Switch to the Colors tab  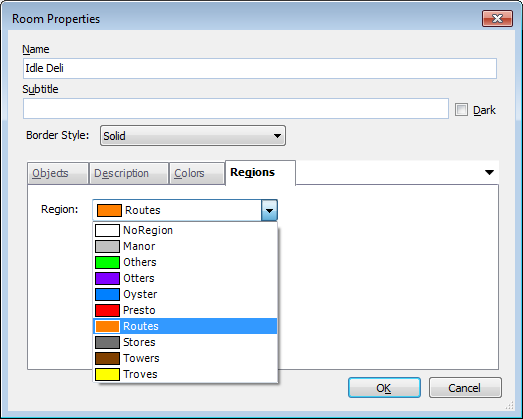[197, 173]
